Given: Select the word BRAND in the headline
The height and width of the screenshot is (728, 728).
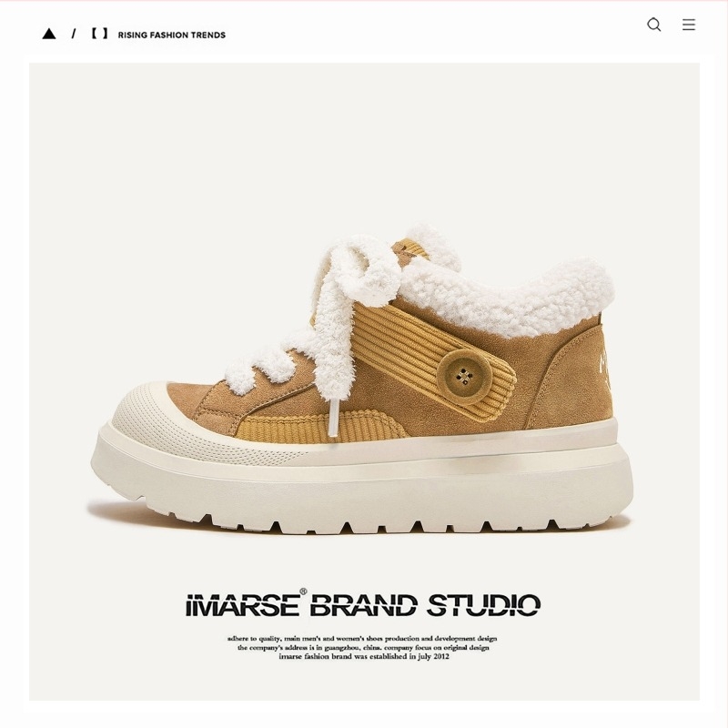Looking at the screenshot, I should (363, 605).
